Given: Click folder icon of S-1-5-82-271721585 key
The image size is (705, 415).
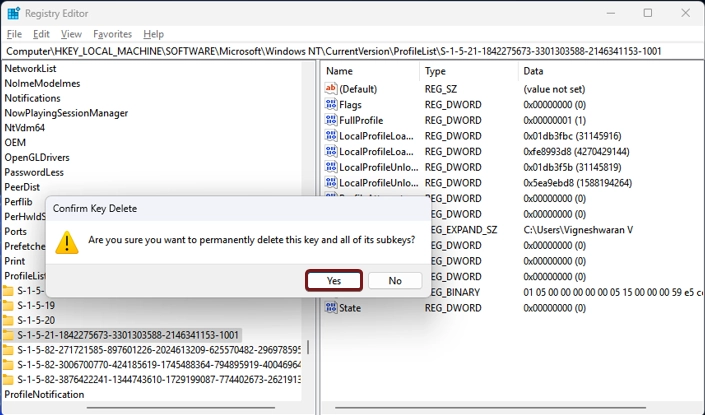Looking at the screenshot, I should click(x=8, y=350).
